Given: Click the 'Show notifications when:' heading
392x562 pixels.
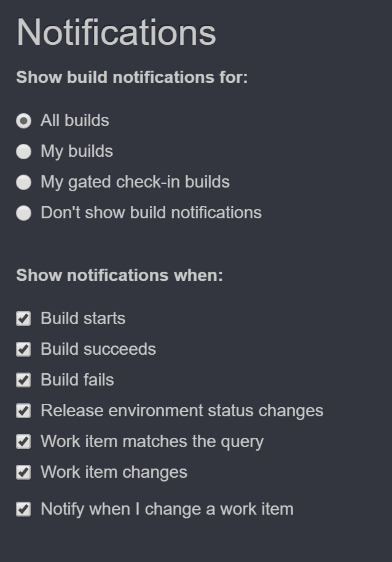Looking at the screenshot, I should click(119, 275).
